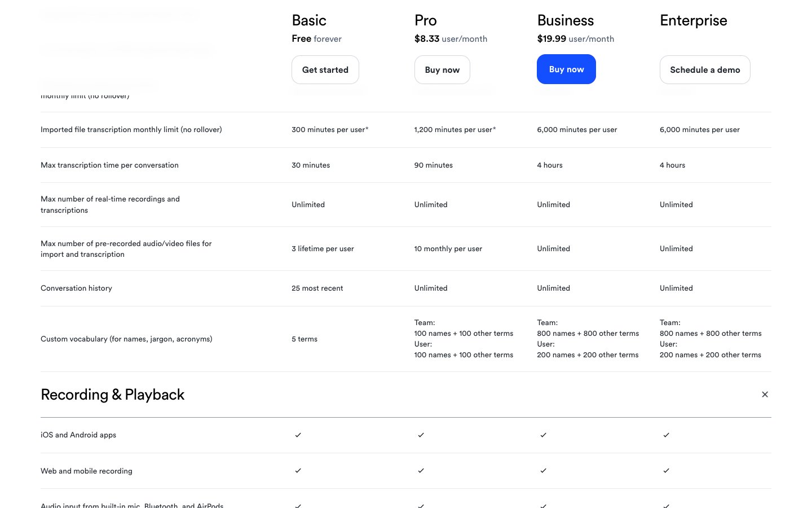
Task: Schedule a demo for the Enterprise plan
Action: 704,70
